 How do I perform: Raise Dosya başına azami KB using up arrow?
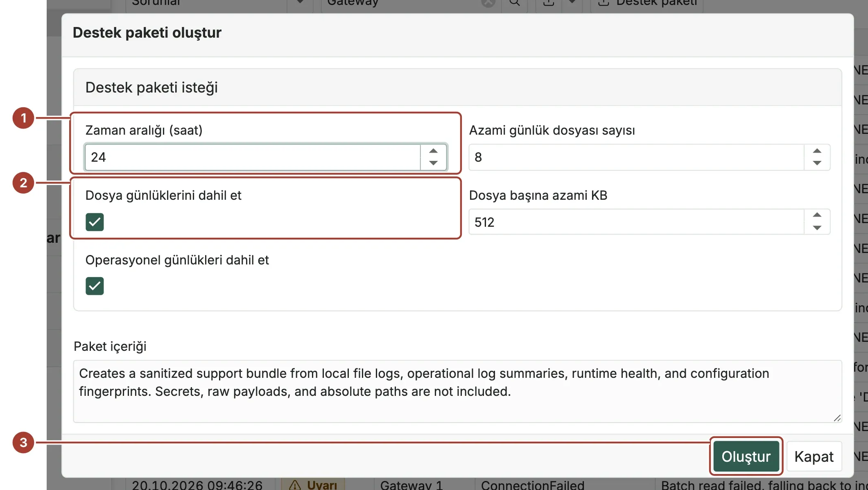point(817,215)
